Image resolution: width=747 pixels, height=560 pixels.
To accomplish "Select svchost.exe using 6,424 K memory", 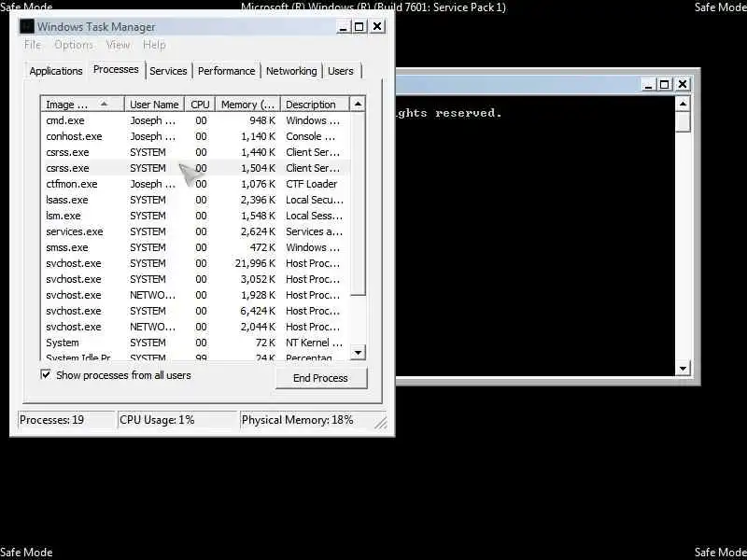I will click(x=195, y=311).
